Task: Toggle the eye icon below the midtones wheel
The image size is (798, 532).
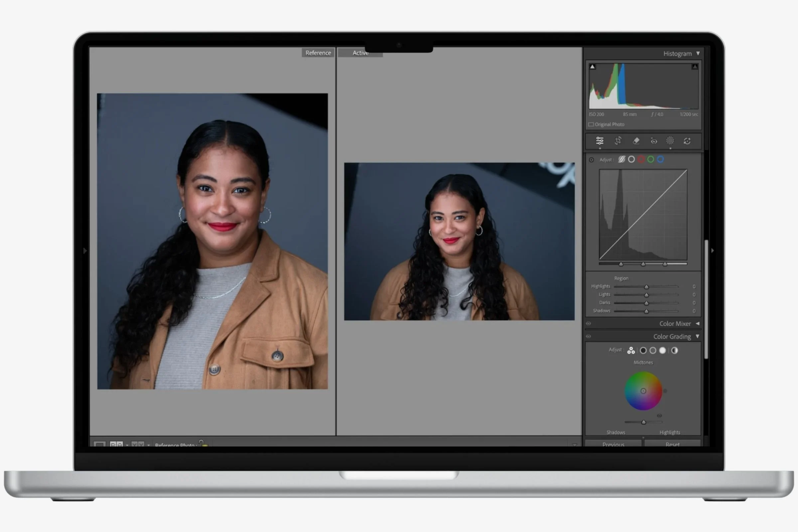Action: 659,416
